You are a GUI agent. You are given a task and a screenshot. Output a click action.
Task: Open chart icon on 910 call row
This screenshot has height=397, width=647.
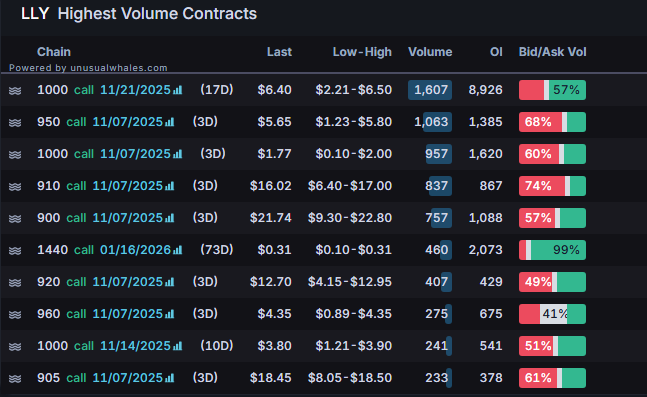170,186
